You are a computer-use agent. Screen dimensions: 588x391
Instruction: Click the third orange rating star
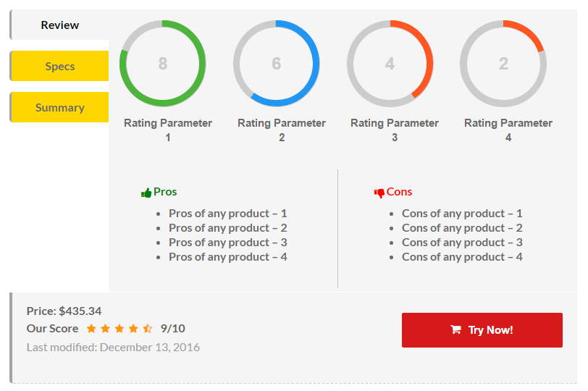119,329
